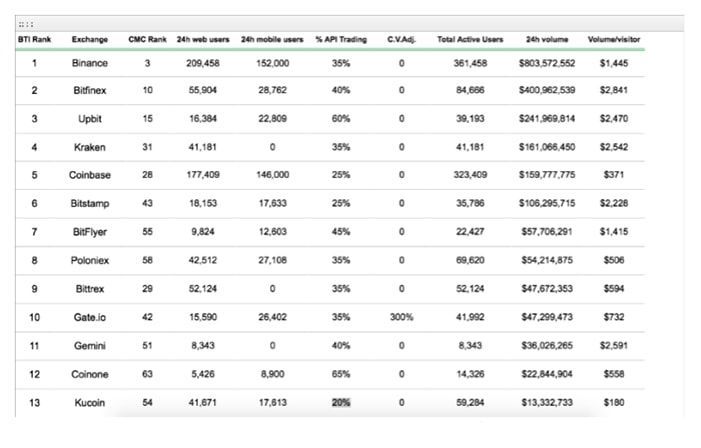Select the Kucoin exchange name
The width and height of the screenshot is (701, 448).
[x=90, y=403]
